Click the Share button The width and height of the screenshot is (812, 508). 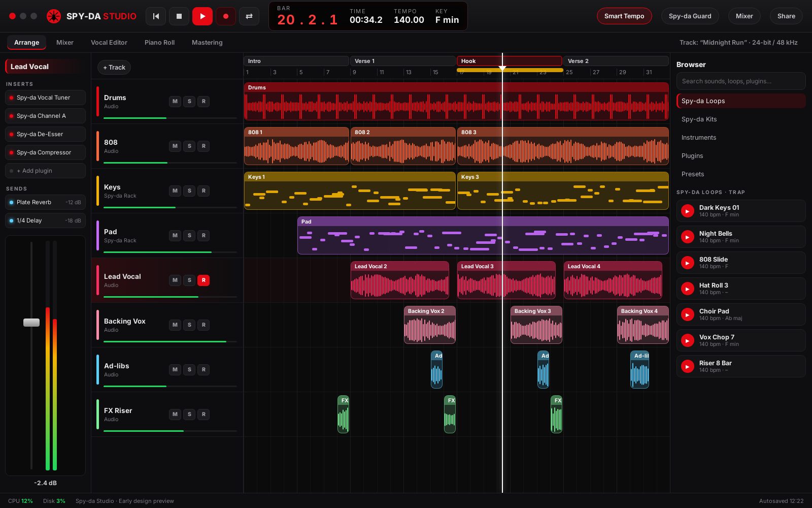click(x=786, y=16)
